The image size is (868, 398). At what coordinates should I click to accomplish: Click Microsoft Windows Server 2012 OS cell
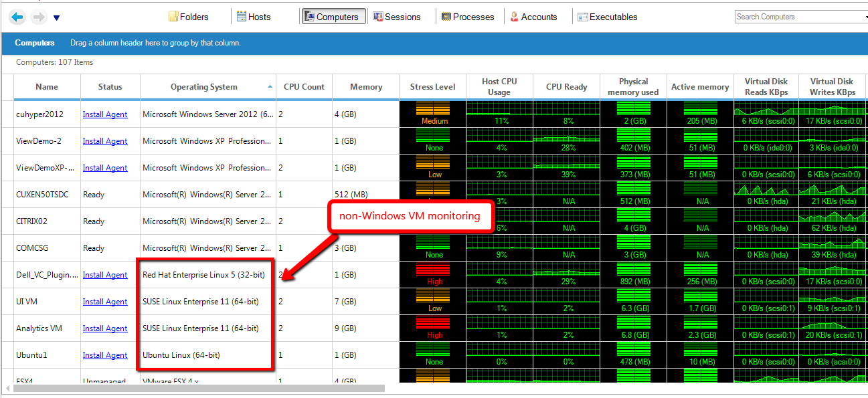tap(208, 114)
